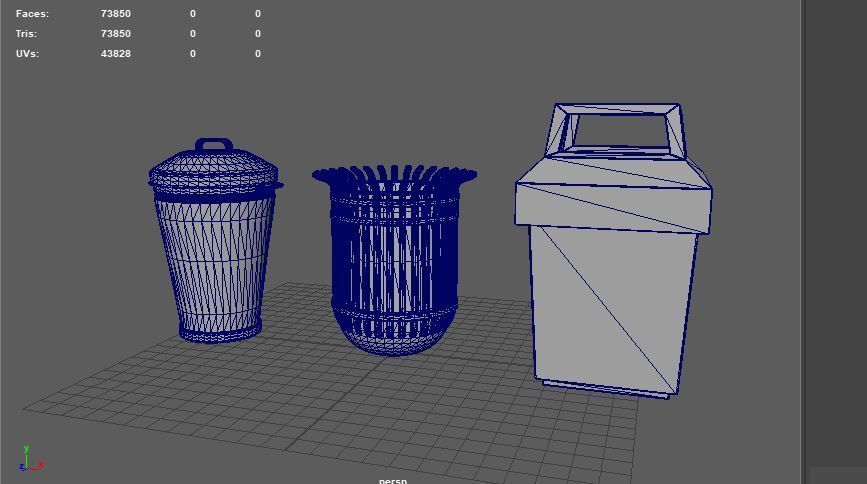Screen dimensions: 867x484
Task: Click the Tris count value 73850
Action: [x=116, y=33]
